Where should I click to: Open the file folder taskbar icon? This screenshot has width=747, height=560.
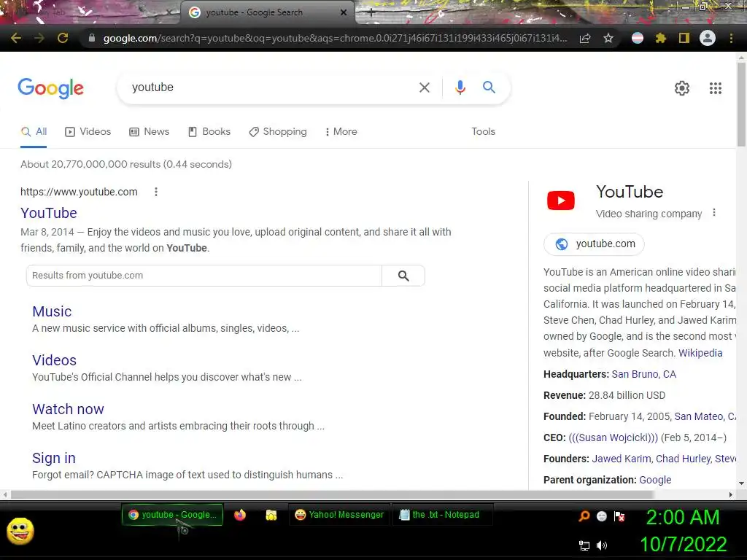point(271,515)
